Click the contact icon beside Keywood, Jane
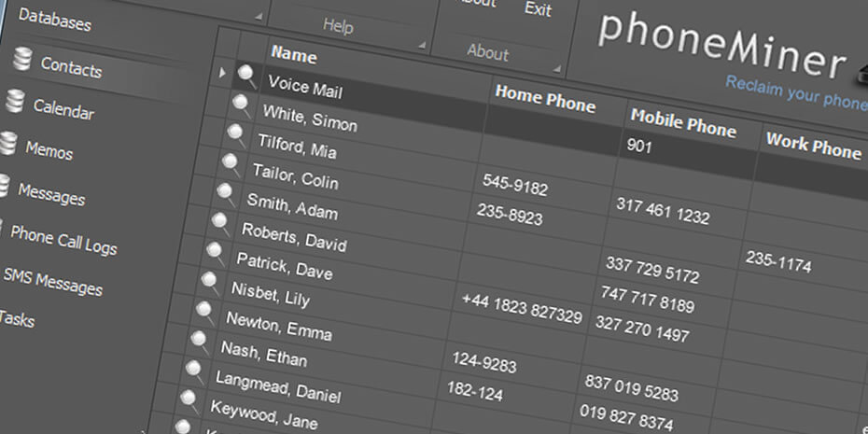The image size is (868, 434). click(189, 403)
